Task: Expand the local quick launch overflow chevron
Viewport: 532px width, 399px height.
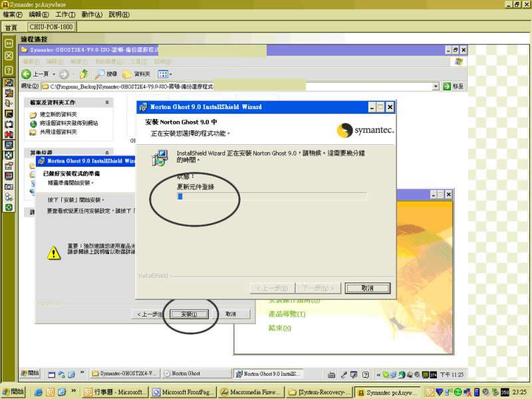Action: (74, 390)
